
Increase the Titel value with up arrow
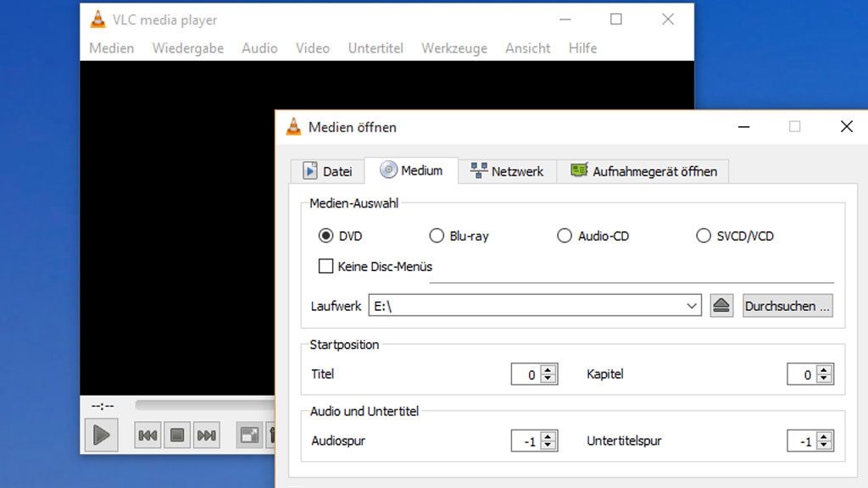(548, 369)
